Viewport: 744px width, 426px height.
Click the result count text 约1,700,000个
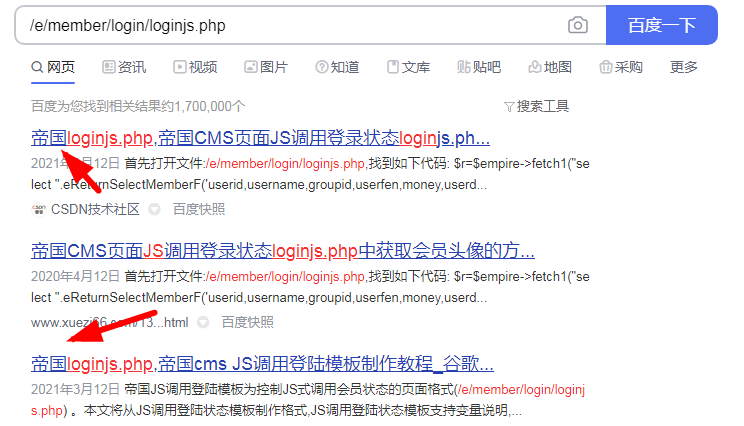[203, 106]
